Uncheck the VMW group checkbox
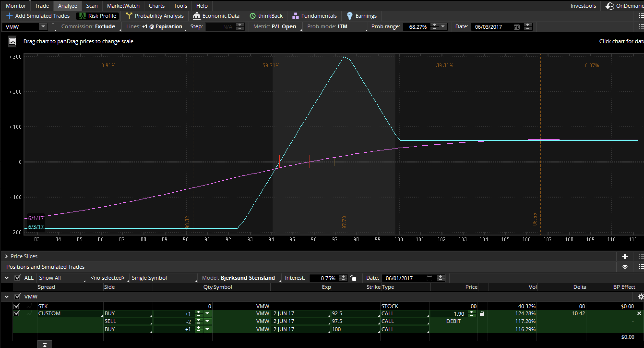Screen dimensions: 644x348 18,297
